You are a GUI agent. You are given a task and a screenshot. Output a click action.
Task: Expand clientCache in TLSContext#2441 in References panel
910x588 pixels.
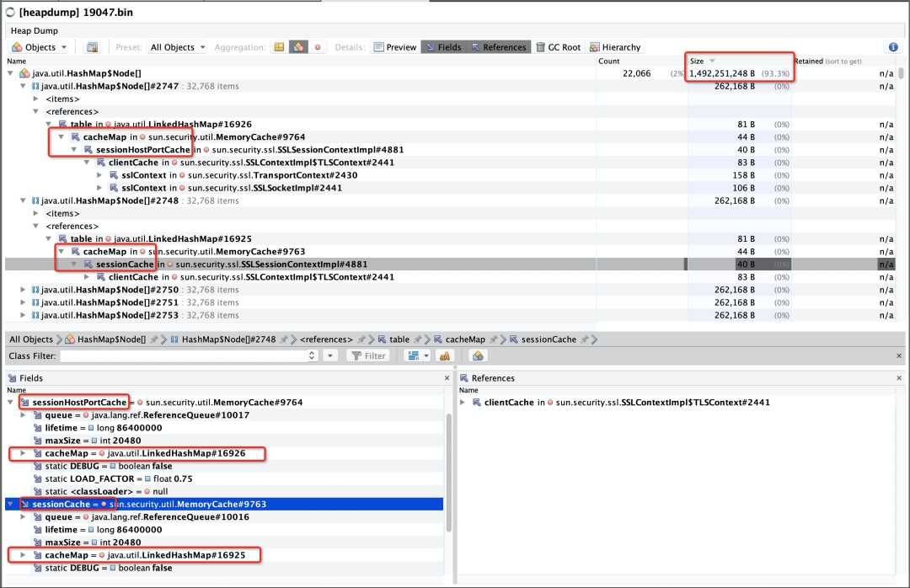[463, 403]
